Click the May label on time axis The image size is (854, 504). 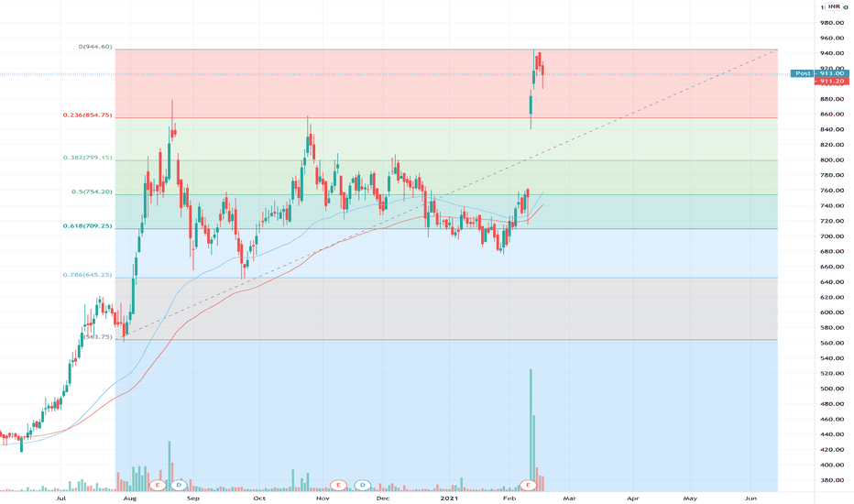[x=690, y=499]
